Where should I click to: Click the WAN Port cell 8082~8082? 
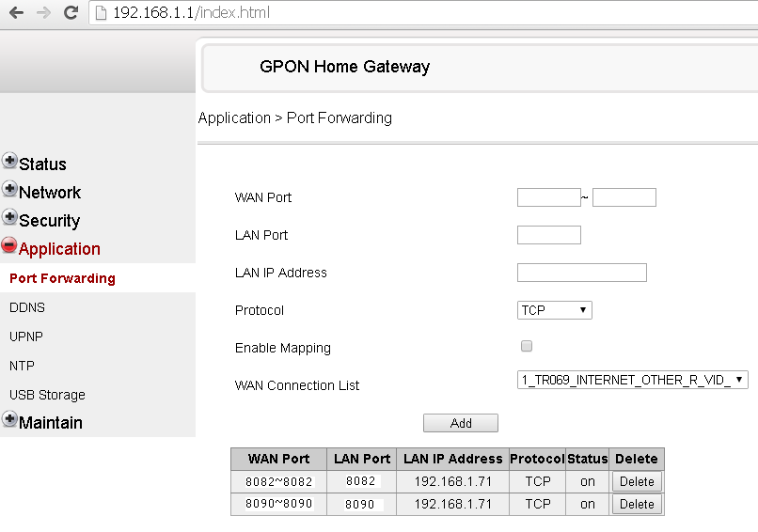279,482
